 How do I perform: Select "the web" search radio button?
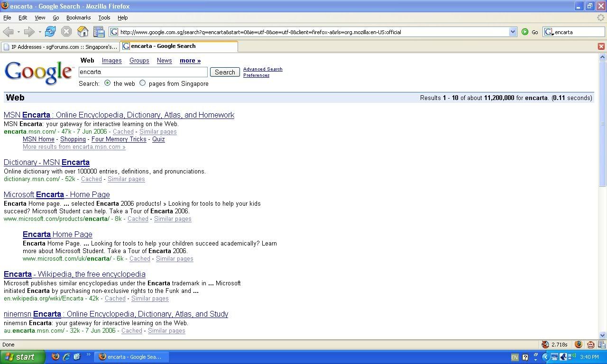pyautogui.click(x=108, y=83)
